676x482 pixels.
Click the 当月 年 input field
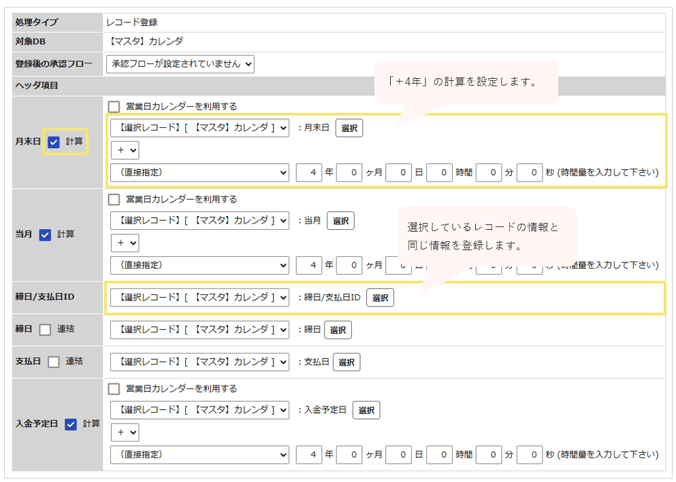(309, 265)
